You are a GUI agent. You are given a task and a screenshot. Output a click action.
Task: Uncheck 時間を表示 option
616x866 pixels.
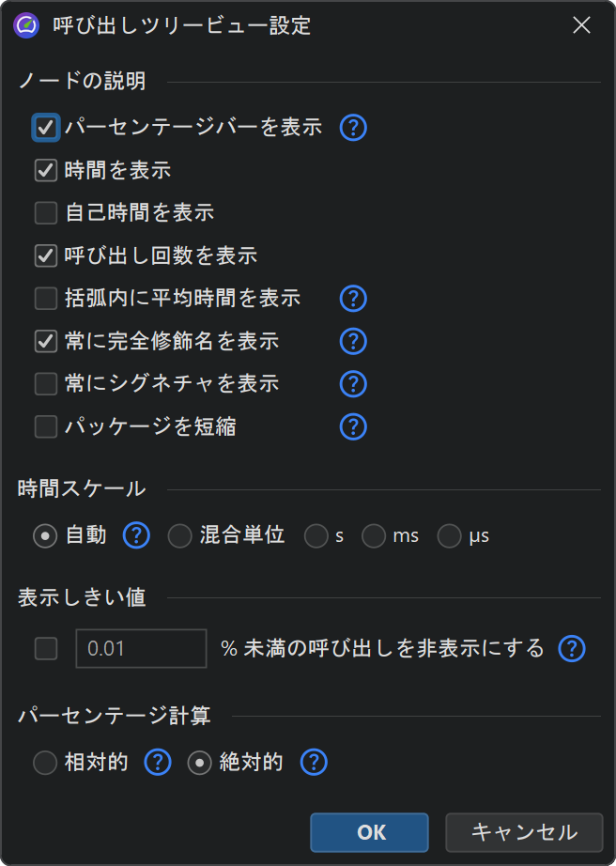click(46, 170)
